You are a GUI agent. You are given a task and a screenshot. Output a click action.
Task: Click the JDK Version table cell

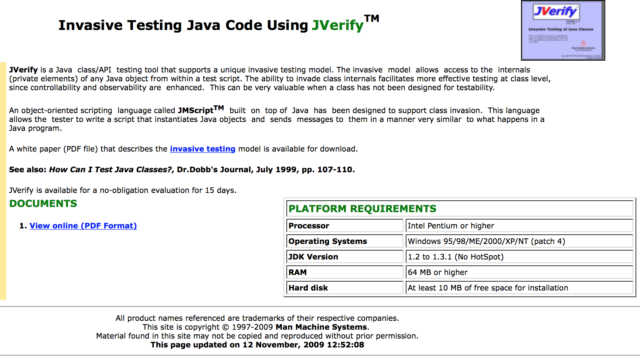(x=345, y=257)
